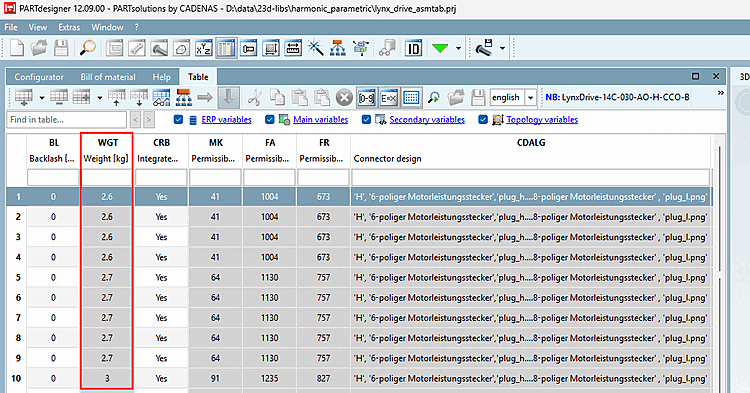Click the next search result arrow button
Viewport: 750px width, 393px height.
(x=149, y=120)
